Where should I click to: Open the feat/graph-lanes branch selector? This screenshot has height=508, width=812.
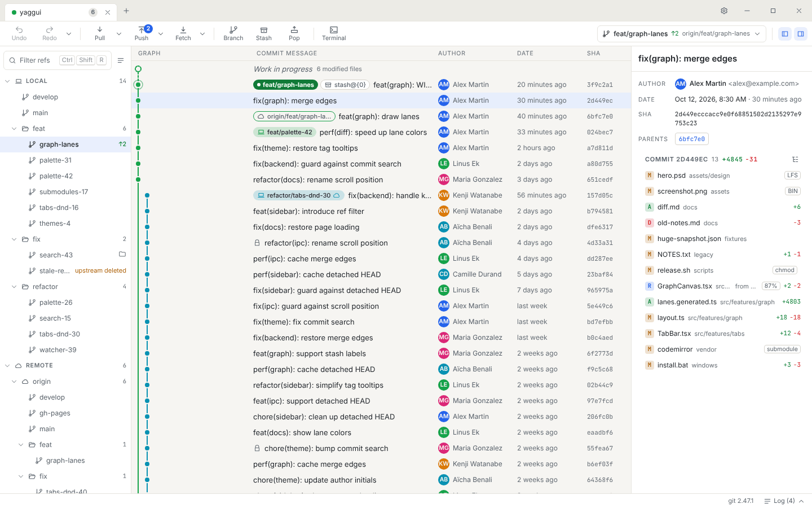click(682, 34)
